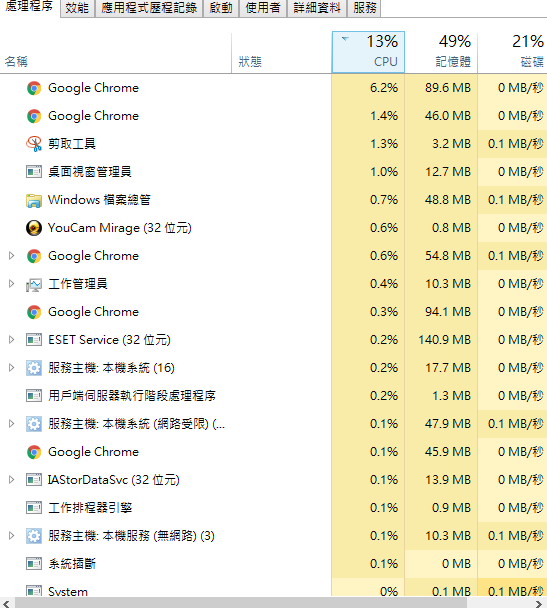Select the Windows 檔案總管 folder icon

coord(34,200)
